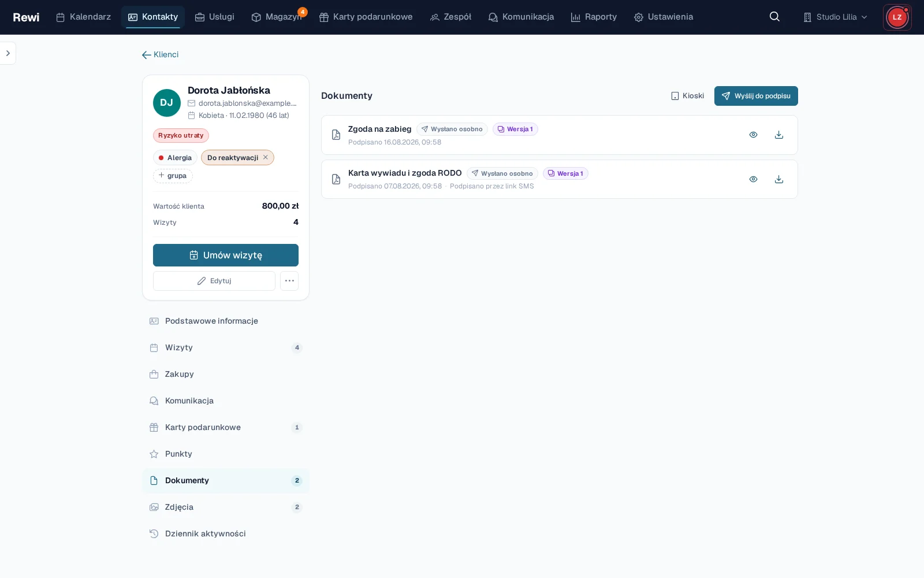Image resolution: width=924 pixels, height=578 pixels.
Task: Click the Edytuj button
Action: 214,281
